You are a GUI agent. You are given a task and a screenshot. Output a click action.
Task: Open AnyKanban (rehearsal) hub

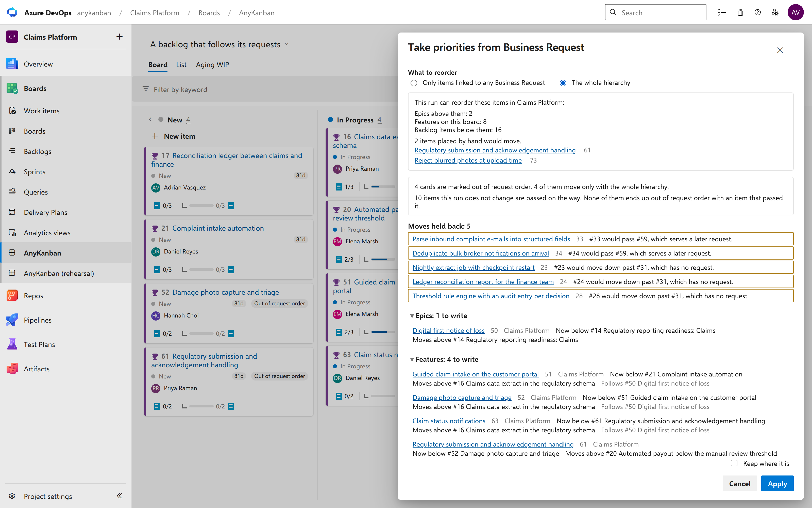[x=59, y=273]
